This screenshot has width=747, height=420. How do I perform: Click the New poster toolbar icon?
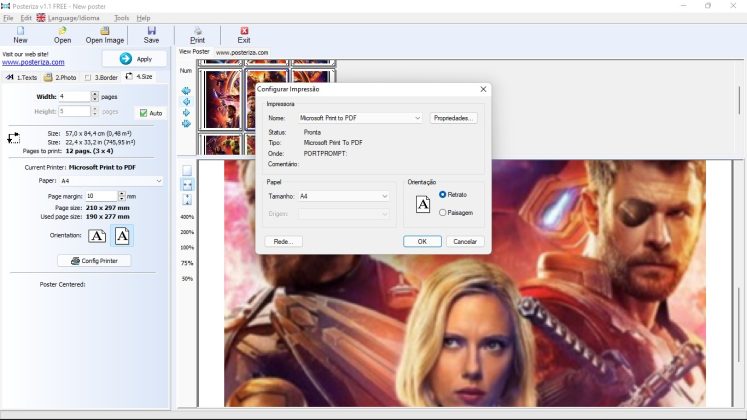pyautogui.click(x=20, y=31)
